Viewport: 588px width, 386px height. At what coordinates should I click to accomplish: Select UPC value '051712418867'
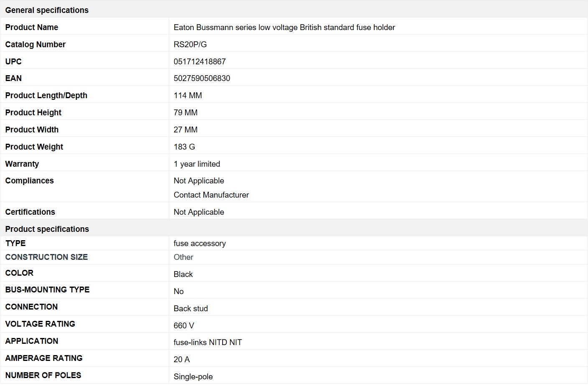(200, 61)
